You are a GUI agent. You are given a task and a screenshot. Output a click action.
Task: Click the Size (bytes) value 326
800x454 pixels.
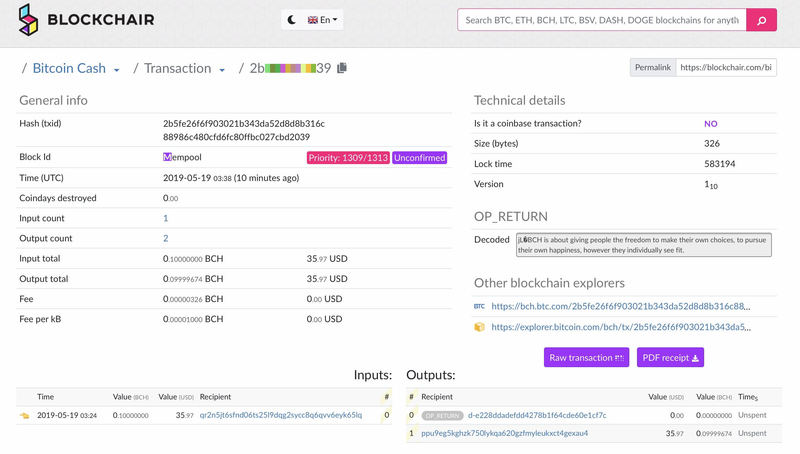(712, 143)
